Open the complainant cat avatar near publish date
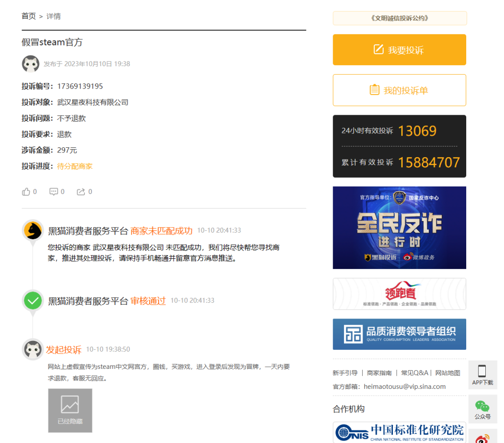The height and width of the screenshot is (443, 504). [x=30, y=63]
